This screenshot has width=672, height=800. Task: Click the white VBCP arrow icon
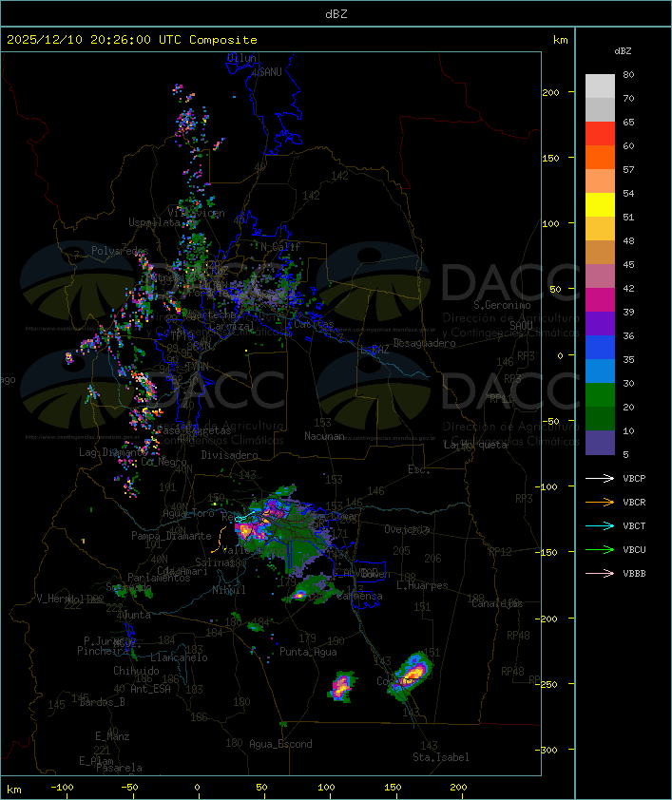[600, 478]
